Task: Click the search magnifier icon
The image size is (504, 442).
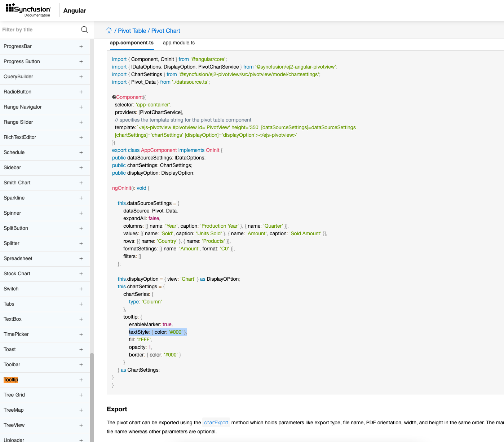Action: (x=84, y=30)
